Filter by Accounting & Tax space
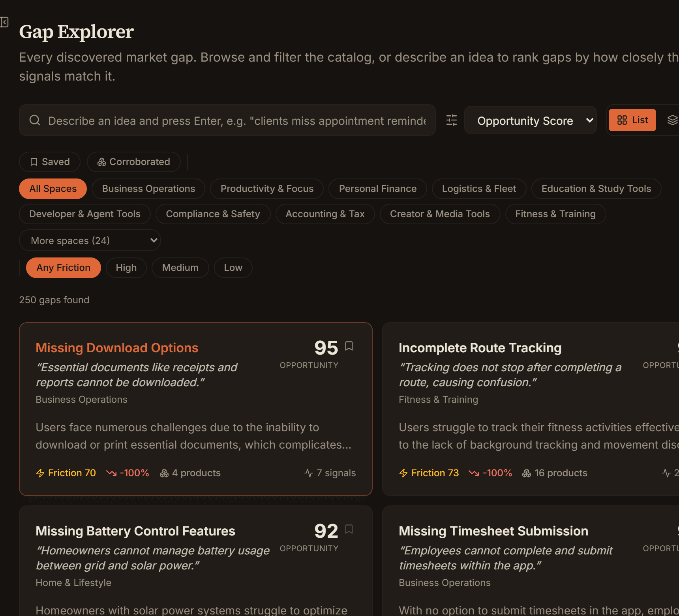 click(325, 214)
